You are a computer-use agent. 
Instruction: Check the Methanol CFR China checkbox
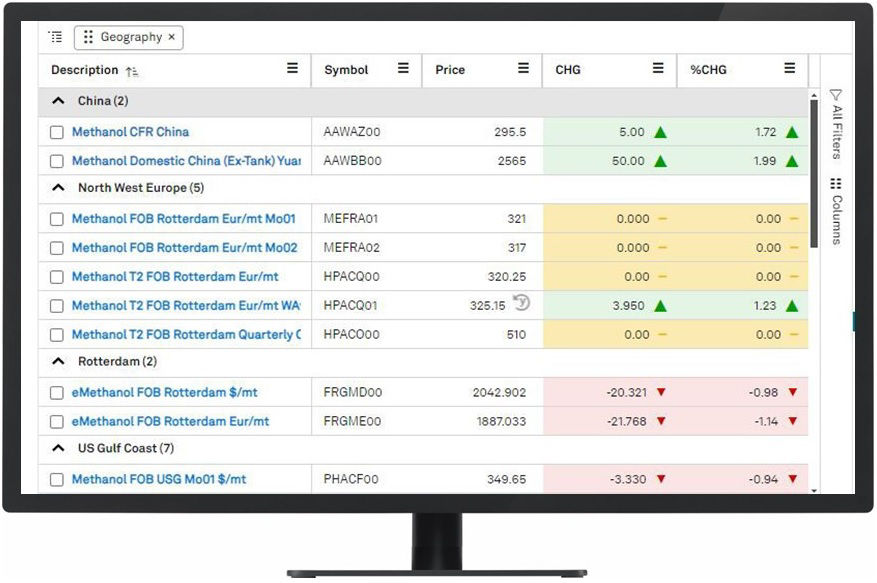point(57,132)
